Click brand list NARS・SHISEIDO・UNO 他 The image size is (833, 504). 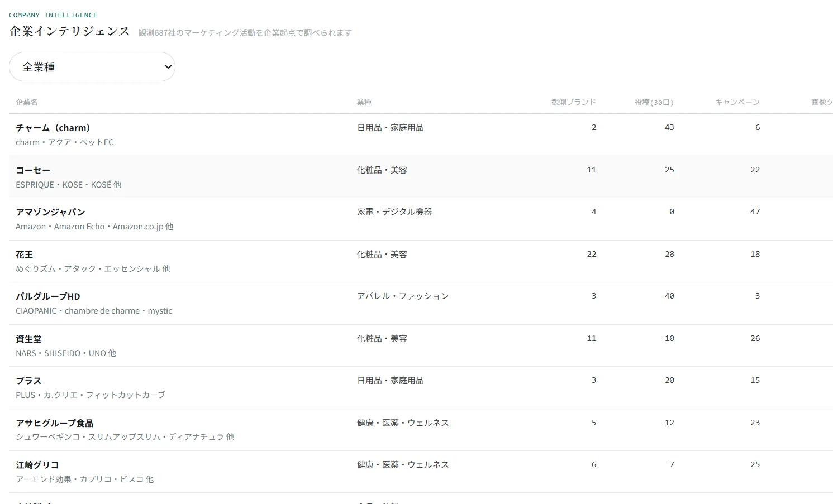[x=66, y=353]
